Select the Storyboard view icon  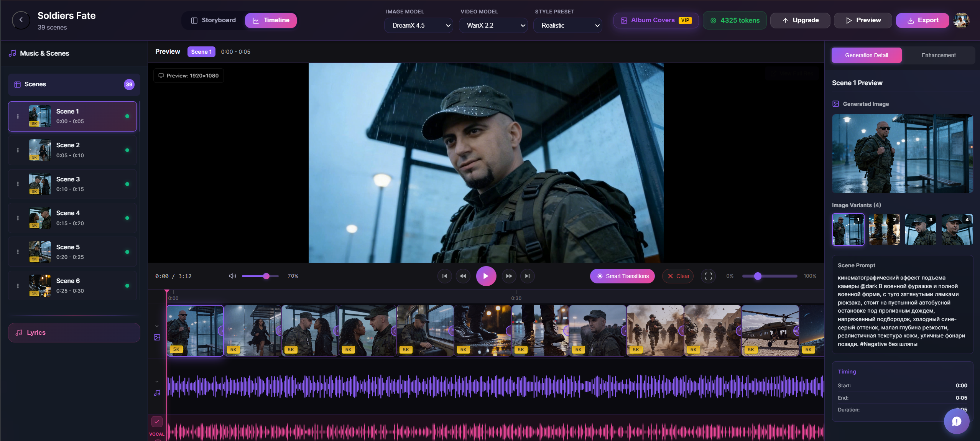(195, 20)
